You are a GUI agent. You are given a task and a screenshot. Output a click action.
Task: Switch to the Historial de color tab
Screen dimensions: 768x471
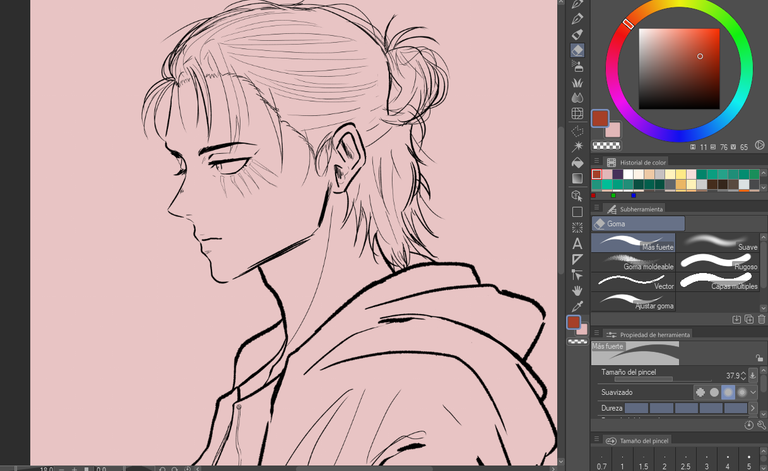(x=637, y=162)
